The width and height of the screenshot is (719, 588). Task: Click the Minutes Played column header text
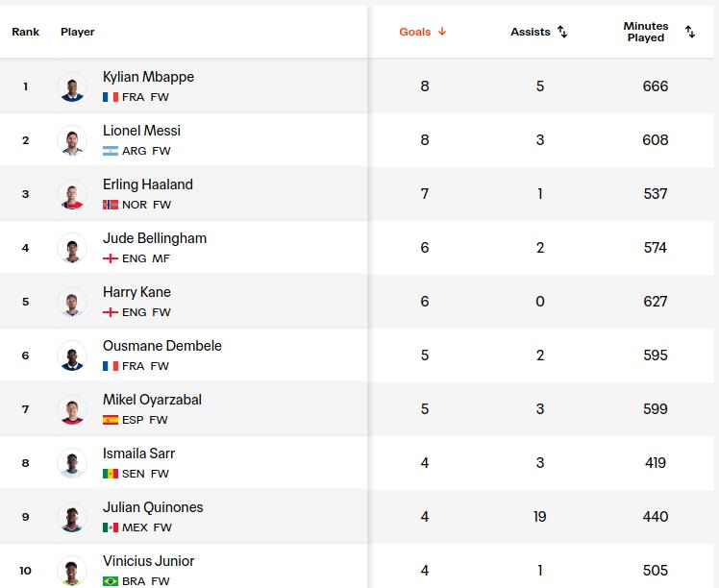pos(646,32)
